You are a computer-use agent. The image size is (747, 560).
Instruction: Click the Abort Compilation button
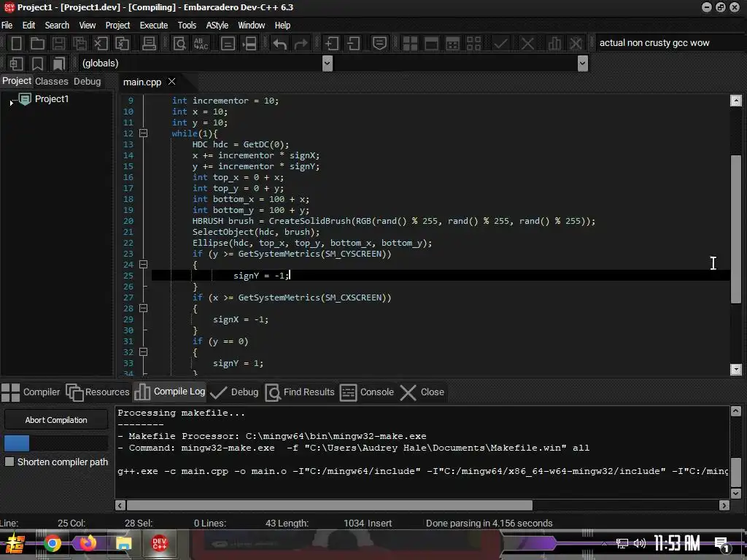coord(56,420)
